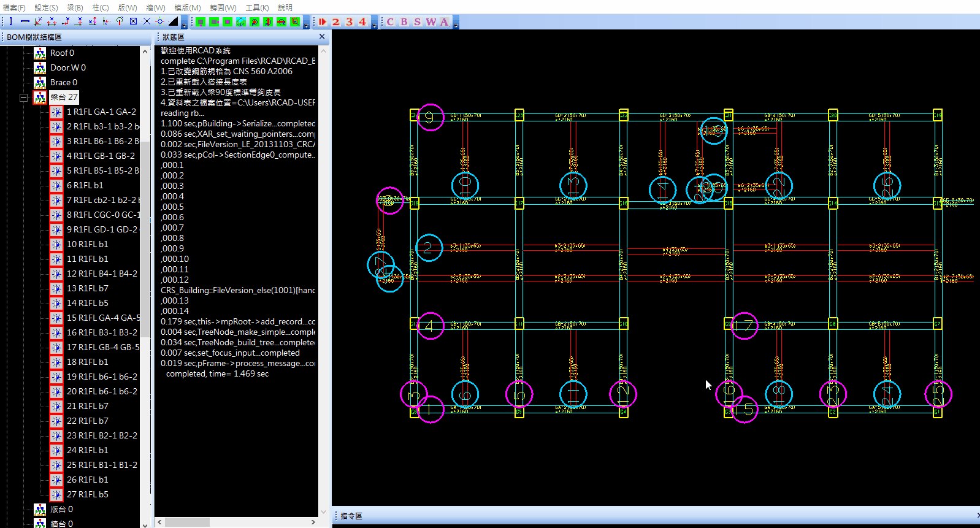
Task: Select the 牆台 0 tree item
Action: 61,524
